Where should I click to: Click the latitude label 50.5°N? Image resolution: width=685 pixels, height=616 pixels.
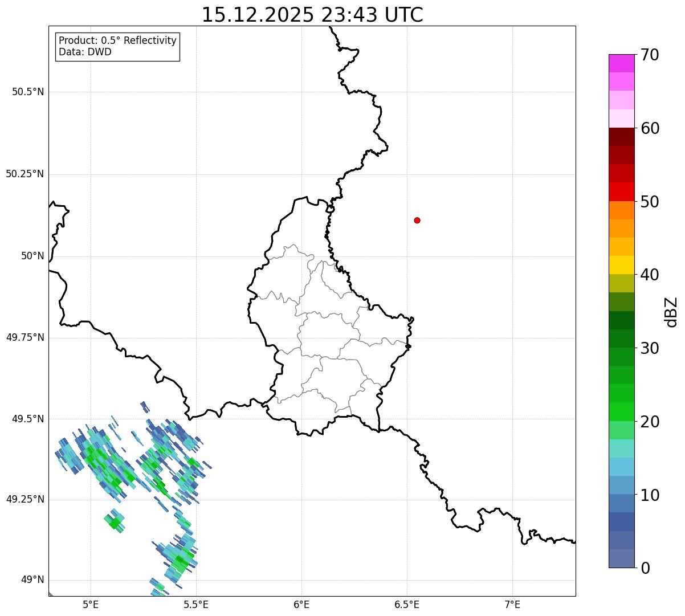(x=28, y=92)
